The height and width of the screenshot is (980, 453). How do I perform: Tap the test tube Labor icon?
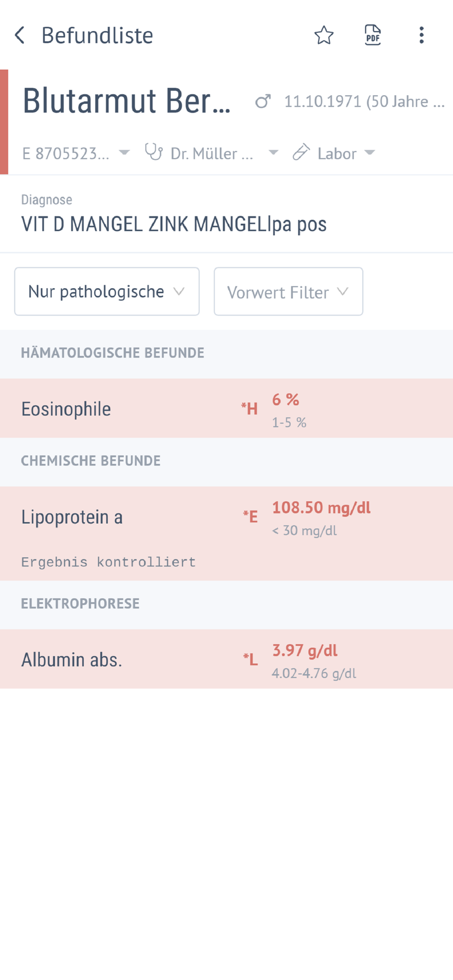[x=301, y=152]
